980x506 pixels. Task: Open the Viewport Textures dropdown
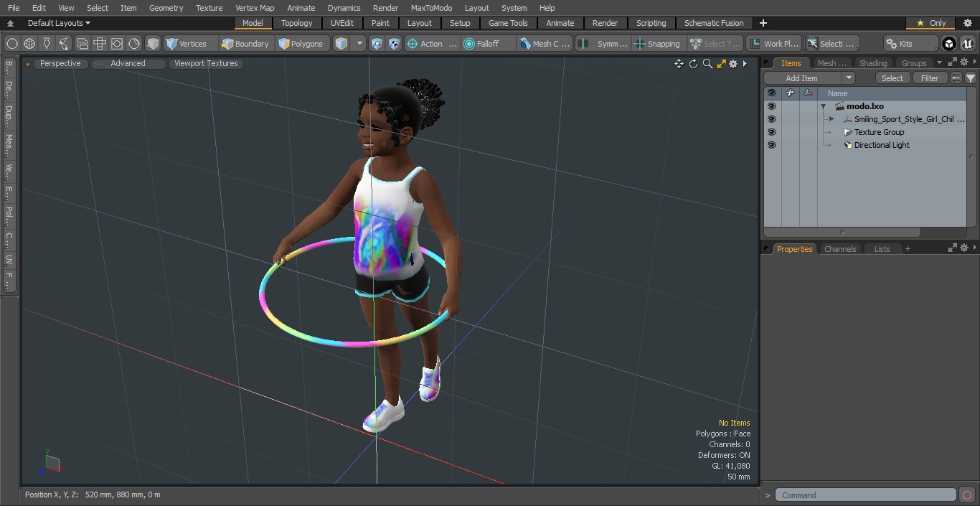click(206, 63)
